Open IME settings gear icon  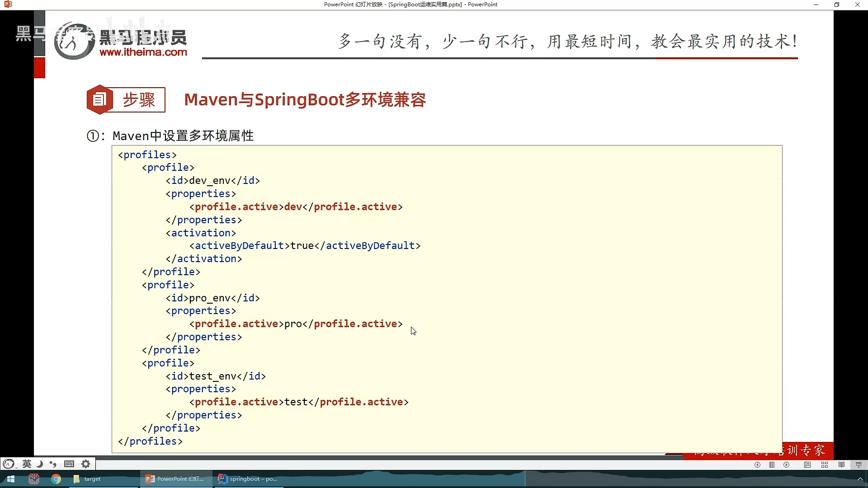click(85, 464)
